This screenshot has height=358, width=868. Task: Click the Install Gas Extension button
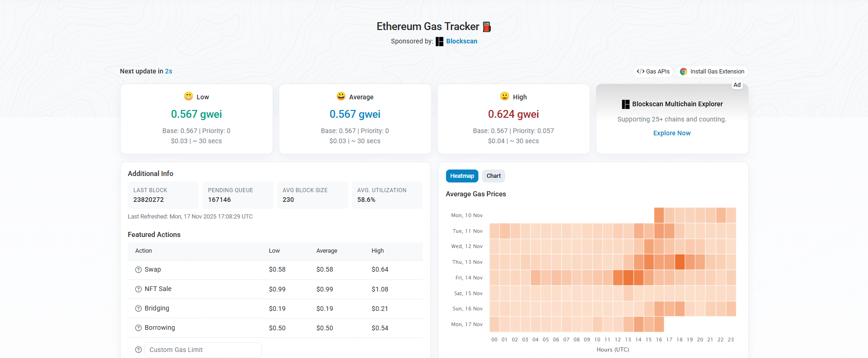click(712, 72)
